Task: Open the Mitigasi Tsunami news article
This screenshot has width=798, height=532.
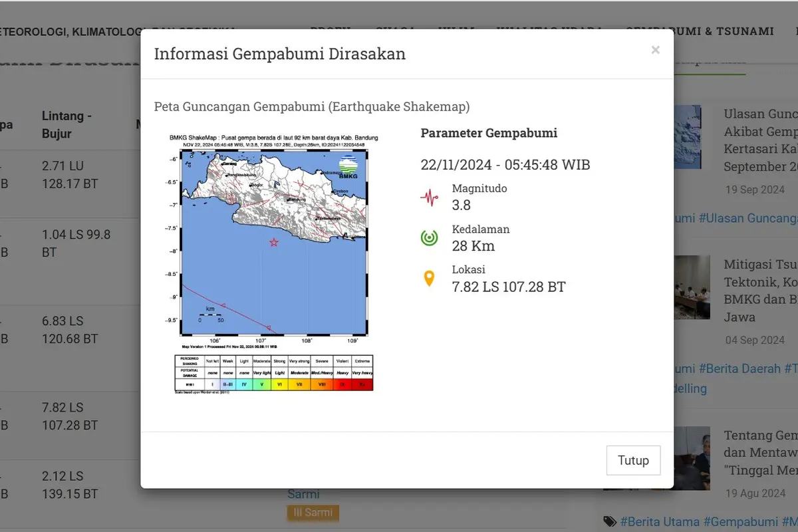Action: pos(761,291)
